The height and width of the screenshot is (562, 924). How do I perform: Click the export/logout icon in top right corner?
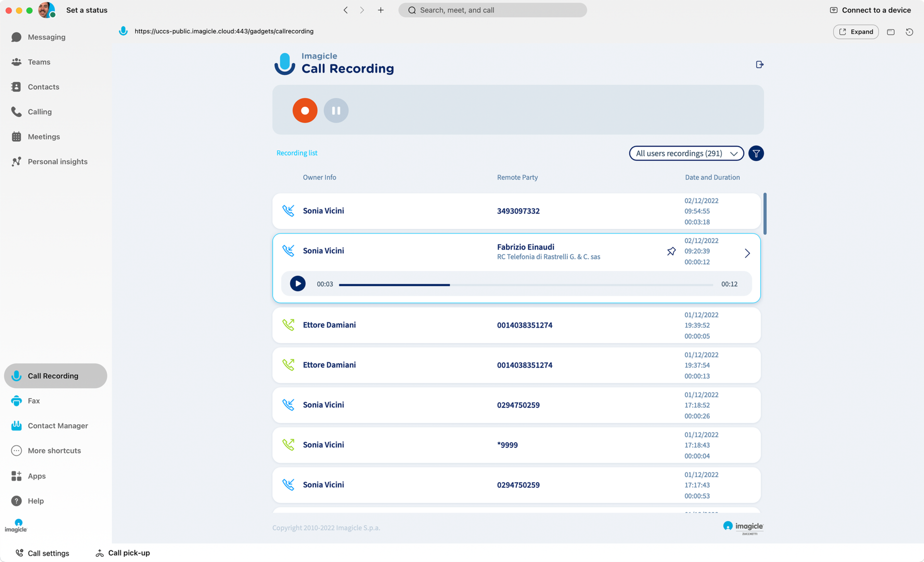click(760, 64)
